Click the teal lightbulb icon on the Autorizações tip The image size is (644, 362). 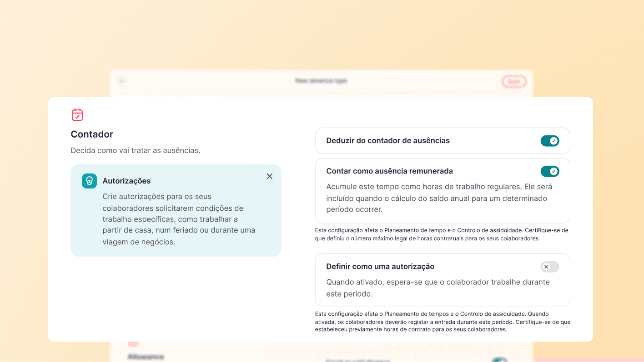click(x=89, y=181)
